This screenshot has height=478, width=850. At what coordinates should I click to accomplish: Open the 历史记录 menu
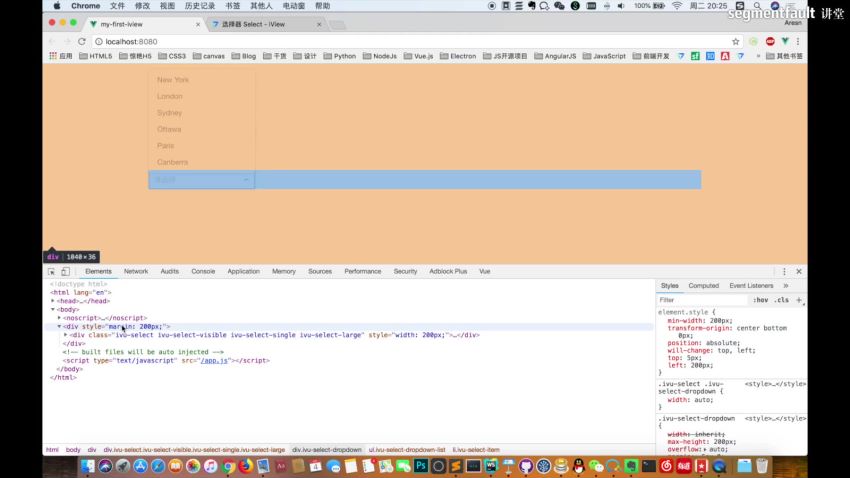[199, 6]
